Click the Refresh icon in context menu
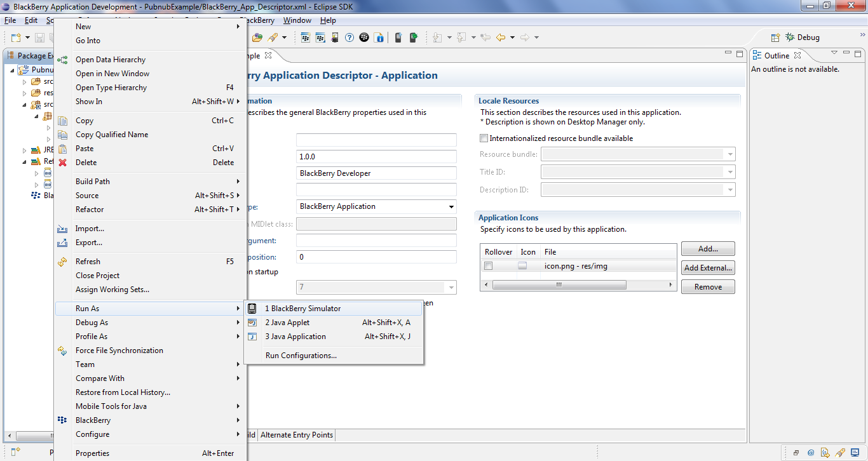 pyautogui.click(x=62, y=262)
